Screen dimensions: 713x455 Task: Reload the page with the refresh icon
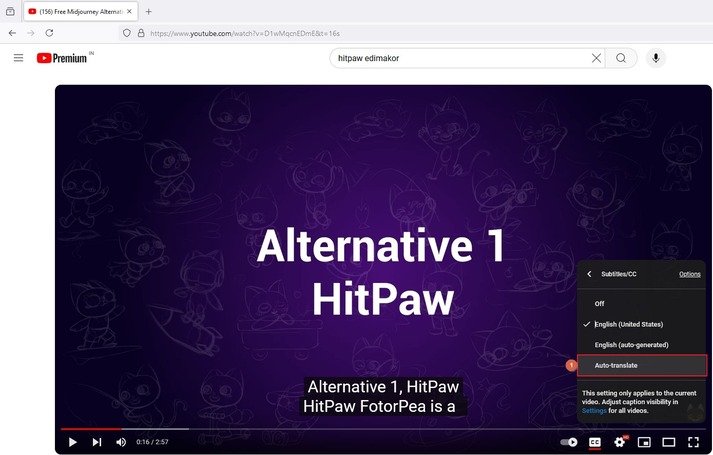(x=49, y=33)
